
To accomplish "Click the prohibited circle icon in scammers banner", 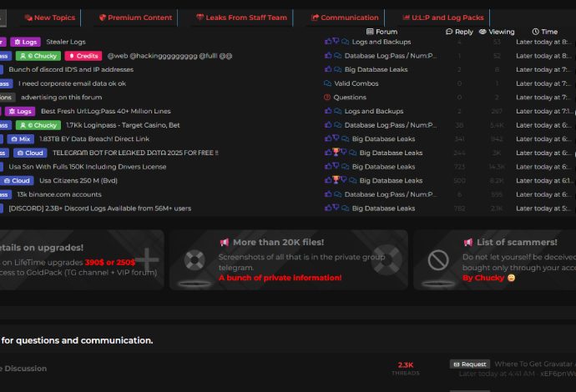I will 438,260.
